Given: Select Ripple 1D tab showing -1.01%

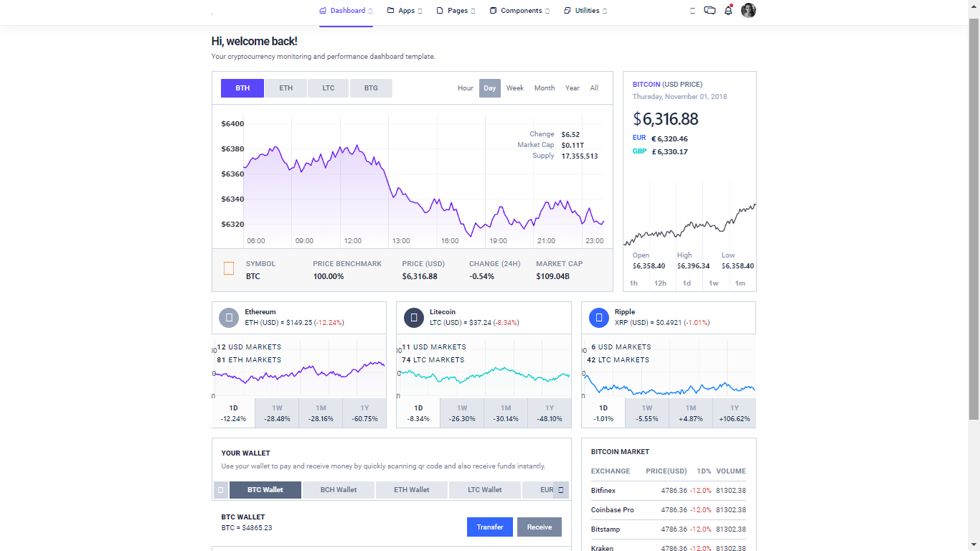Looking at the screenshot, I should pos(603,413).
